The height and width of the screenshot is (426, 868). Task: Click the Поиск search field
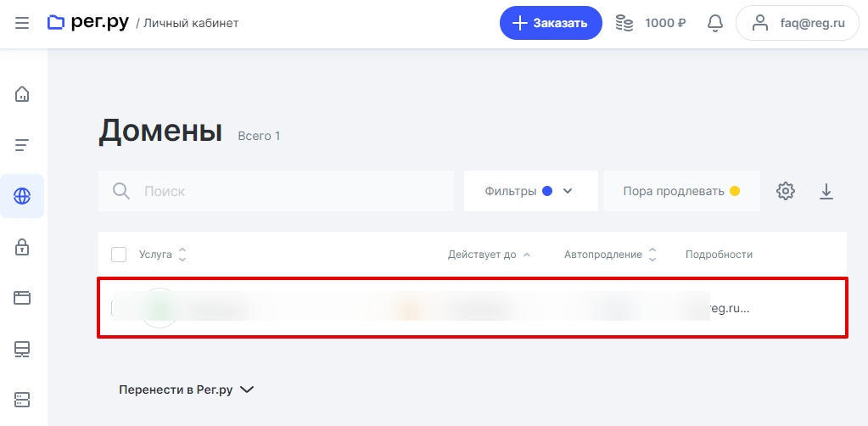tap(277, 191)
